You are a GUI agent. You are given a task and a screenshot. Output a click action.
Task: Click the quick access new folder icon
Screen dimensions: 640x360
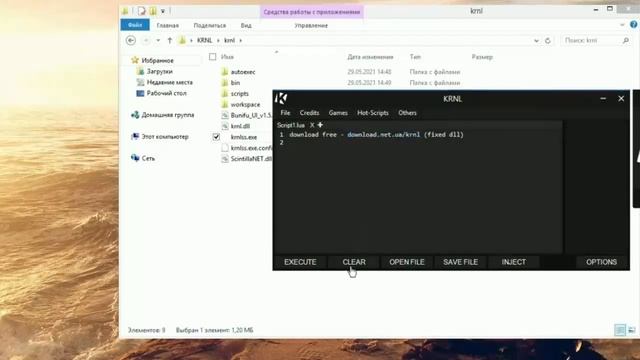coord(153,11)
